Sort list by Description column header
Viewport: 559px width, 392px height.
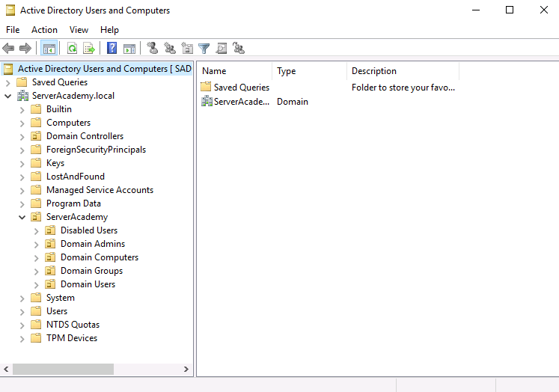(x=403, y=71)
